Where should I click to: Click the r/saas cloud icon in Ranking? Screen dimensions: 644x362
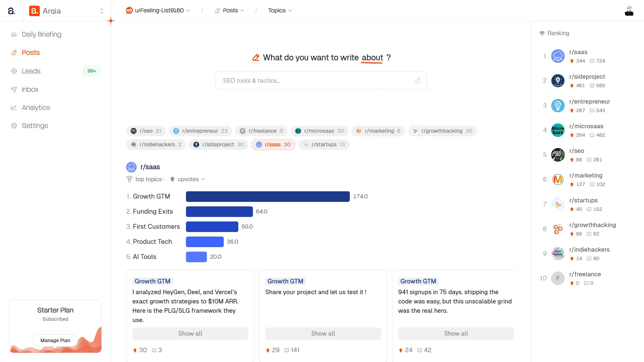pyautogui.click(x=558, y=56)
